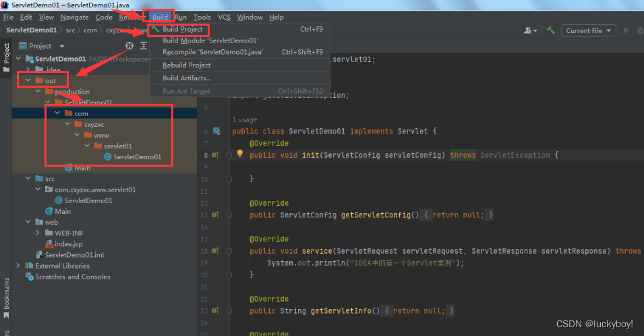Click the Main class icon under src

coord(49,211)
